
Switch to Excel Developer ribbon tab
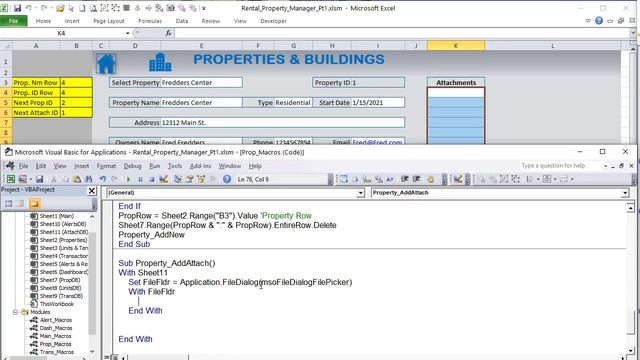(x=273, y=21)
